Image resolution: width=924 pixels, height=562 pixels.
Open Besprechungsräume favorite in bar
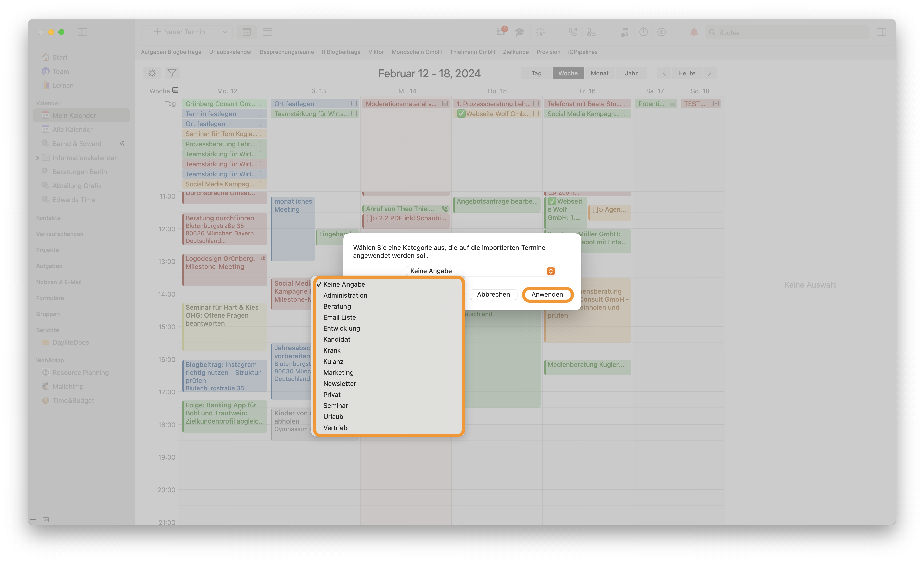pyautogui.click(x=286, y=52)
